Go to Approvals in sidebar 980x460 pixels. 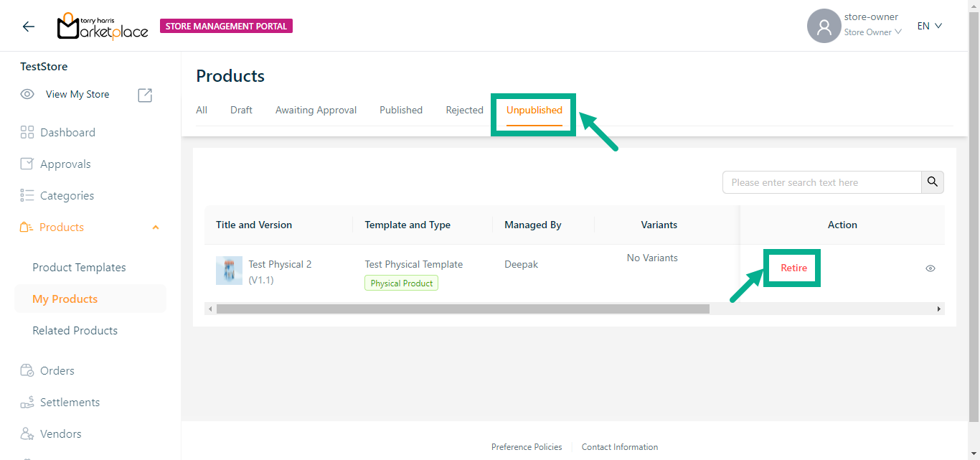[x=65, y=164]
